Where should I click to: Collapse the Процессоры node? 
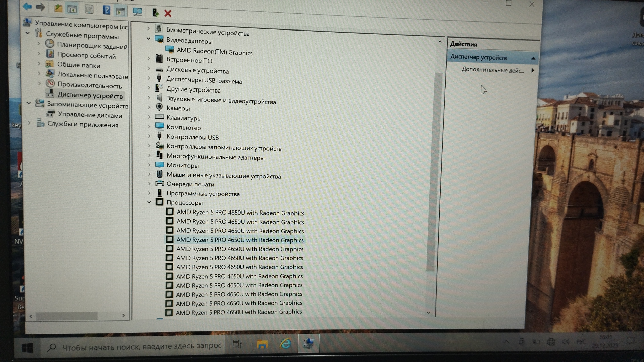pyautogui.click(x=149, y=202)
